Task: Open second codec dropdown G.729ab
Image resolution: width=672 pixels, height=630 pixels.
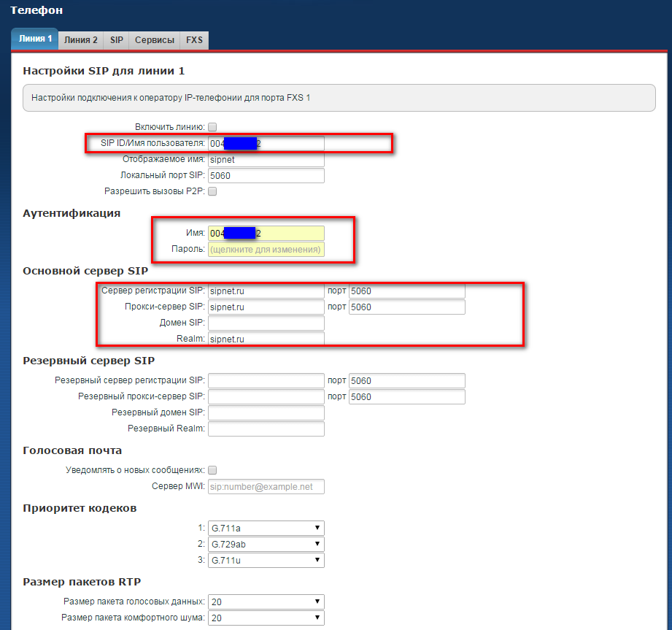Action: [266, 545]
